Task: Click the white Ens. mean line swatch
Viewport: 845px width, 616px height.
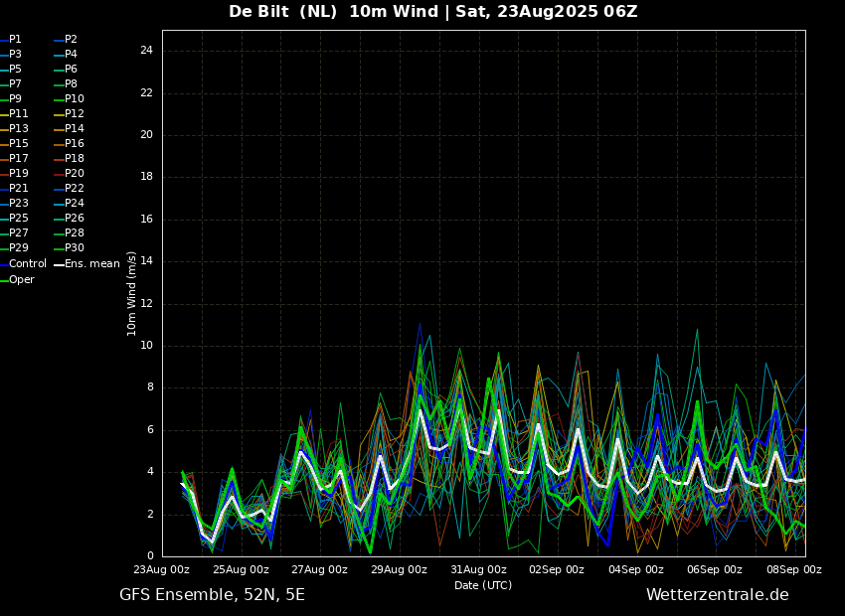Action: 59,264
